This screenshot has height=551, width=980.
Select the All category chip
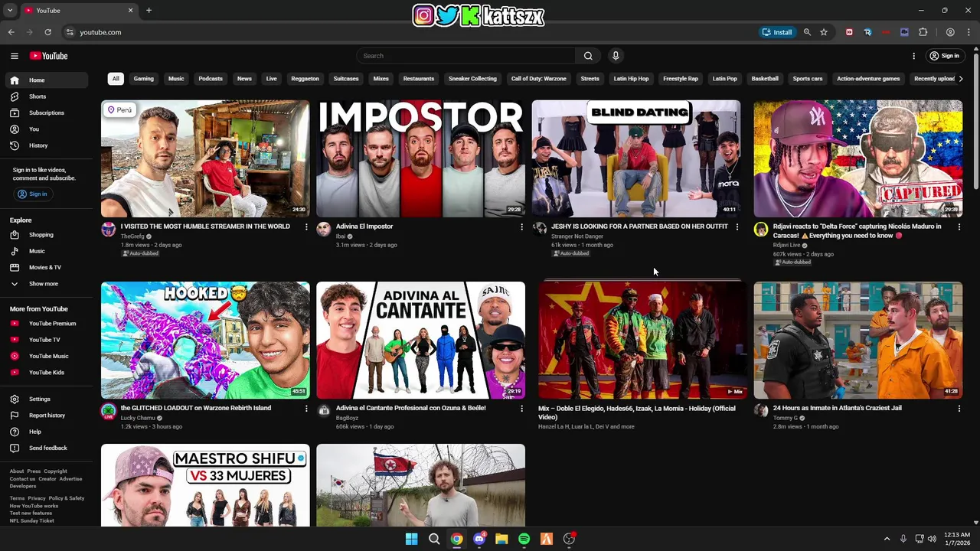tap(116, 79)
